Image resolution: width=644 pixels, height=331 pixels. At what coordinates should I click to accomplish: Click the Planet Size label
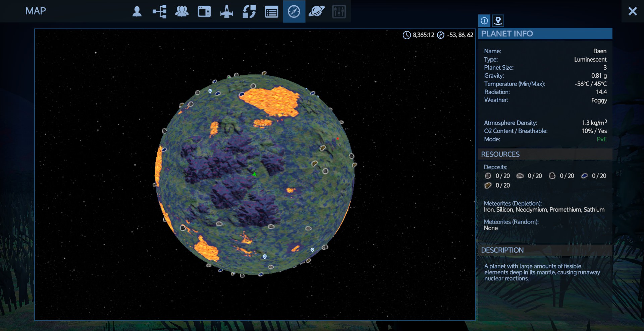tap(498, 68)
